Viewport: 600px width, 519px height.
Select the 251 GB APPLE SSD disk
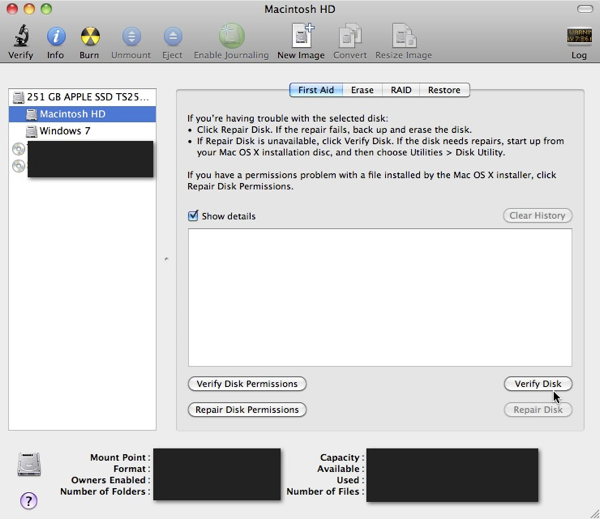(x=82, y=97)
